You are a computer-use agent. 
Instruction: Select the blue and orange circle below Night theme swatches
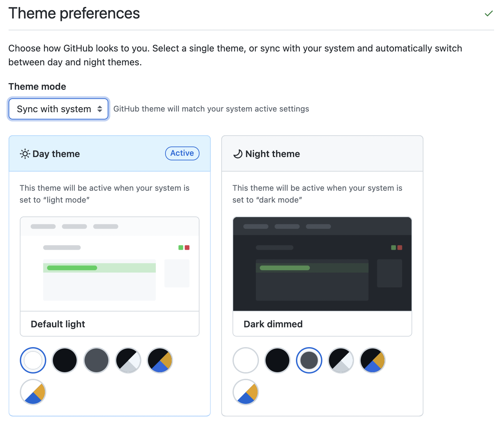click(x=245, y=392)
